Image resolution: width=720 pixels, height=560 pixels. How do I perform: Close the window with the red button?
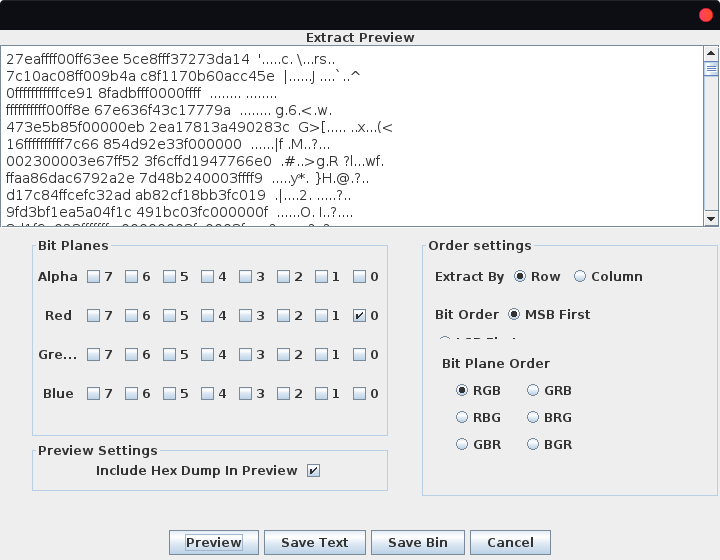(706, 15)
